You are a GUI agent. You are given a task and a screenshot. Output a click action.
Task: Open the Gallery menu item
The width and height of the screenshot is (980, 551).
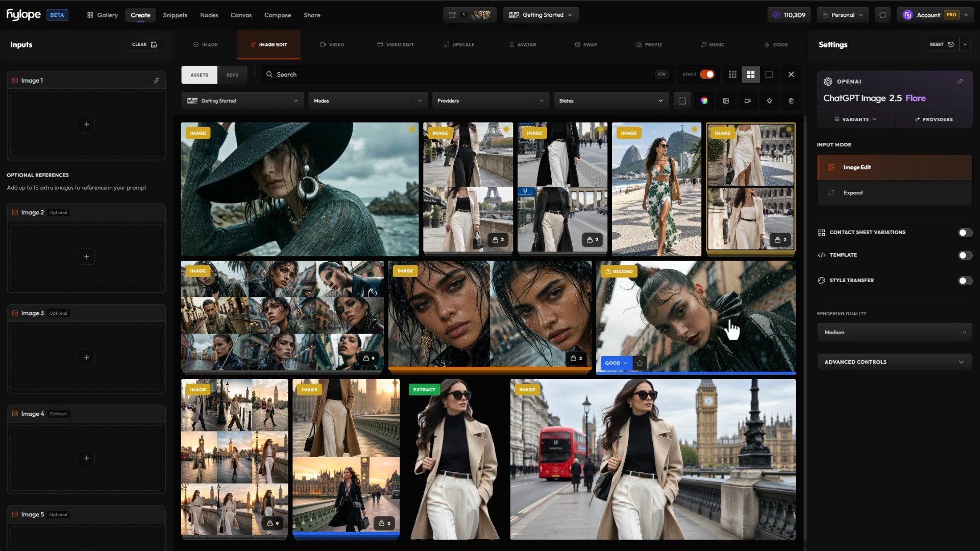click(x=103, y=15)
